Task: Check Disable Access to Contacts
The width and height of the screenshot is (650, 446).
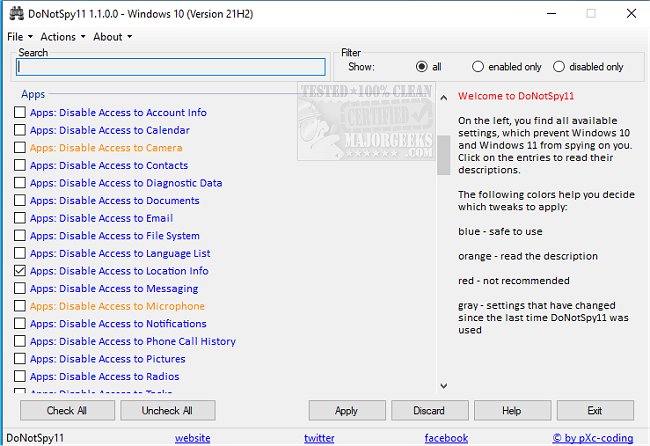Action: [x=20, y=165]
